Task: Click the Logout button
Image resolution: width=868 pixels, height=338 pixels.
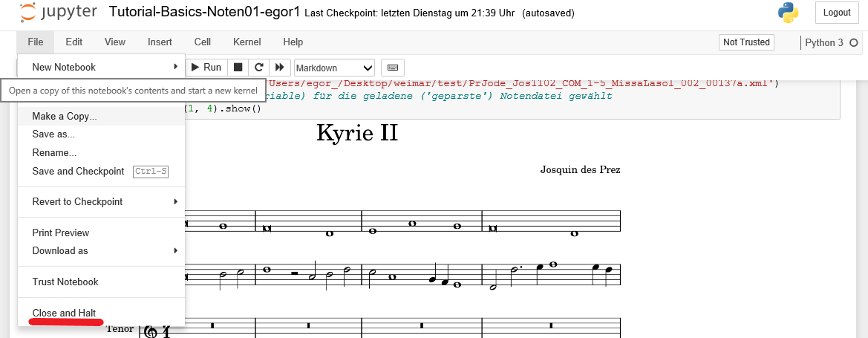Action: point(837,13)
